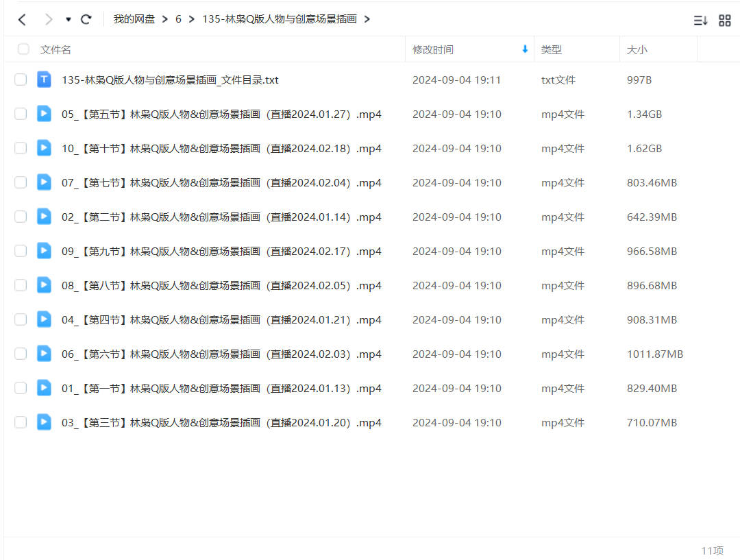Select file 01_【第一节】 直播2024.01.13 .mp4
The width and height of the screenshot is (740, 560).
click(221, 388)
